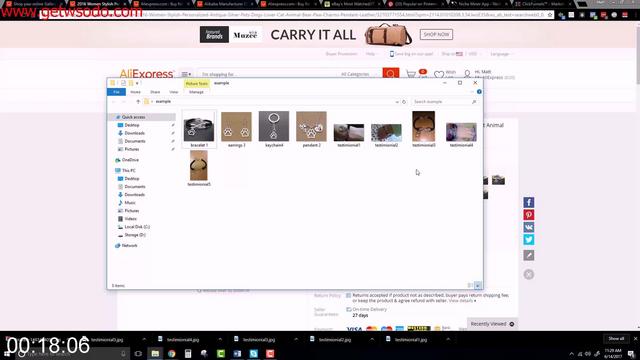Bookmark this page with star icon
The image size is (640, 360).
tap(550, 15)
